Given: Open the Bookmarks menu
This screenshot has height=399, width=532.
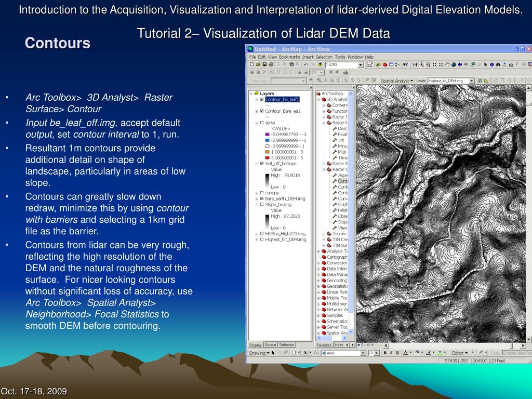Looking at the screenshot, I should click(289, 57).
